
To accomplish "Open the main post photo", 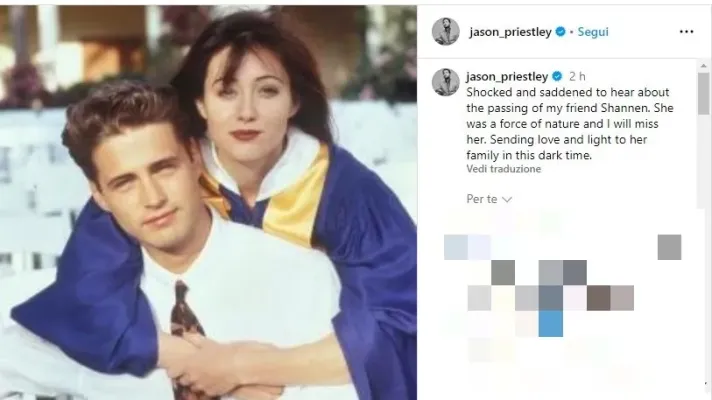I will click(208, 202).
